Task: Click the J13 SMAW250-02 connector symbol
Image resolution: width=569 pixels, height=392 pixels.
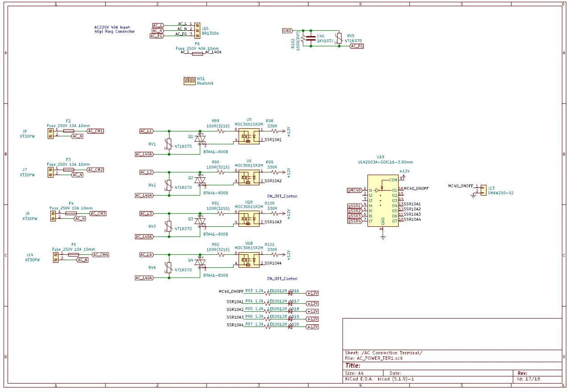Action: (483, 189)
